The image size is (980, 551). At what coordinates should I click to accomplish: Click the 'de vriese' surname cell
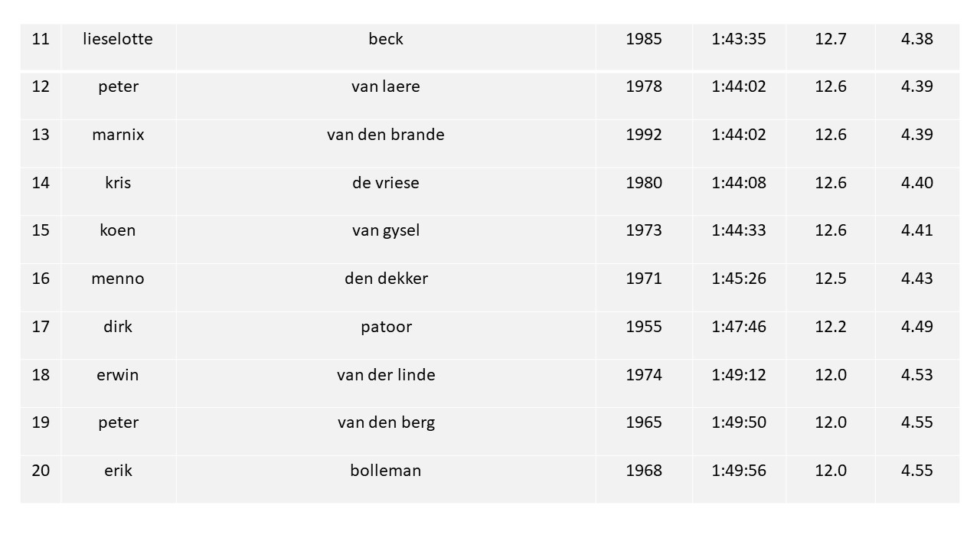click(386, 191)
